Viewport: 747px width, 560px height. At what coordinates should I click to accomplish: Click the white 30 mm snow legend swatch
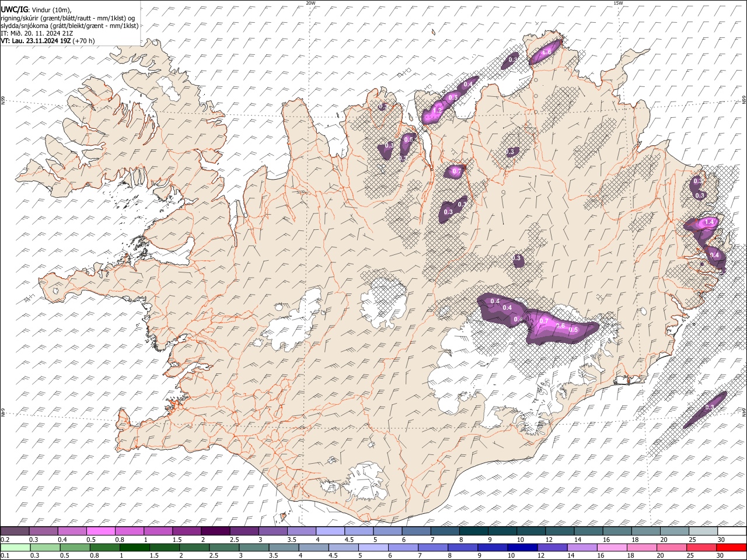731,531
